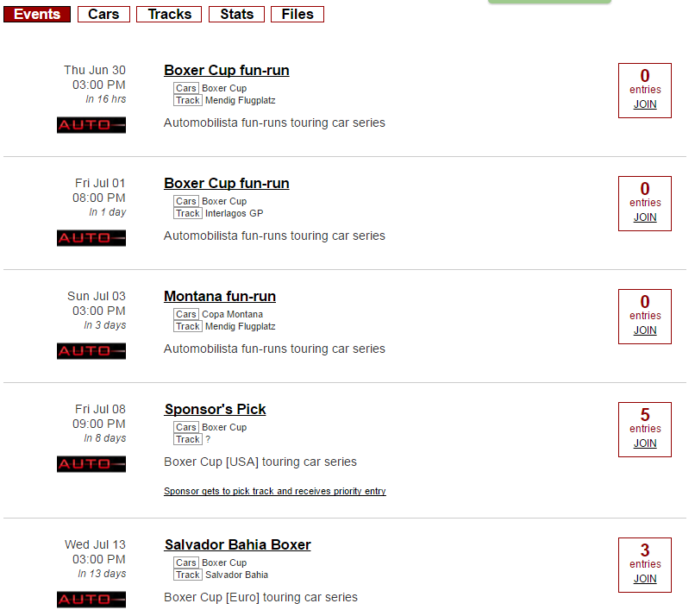Image resolution: width=695 pixels, height=616 pixels.
Task: Click the AUTO logo for Montana fun-run event
Action: pos(91,351)
